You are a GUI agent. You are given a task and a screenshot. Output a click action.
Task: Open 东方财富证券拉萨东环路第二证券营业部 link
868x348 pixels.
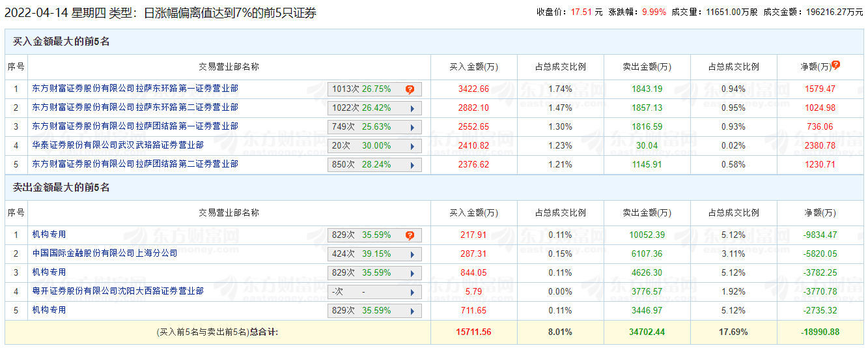pos(135,107)
